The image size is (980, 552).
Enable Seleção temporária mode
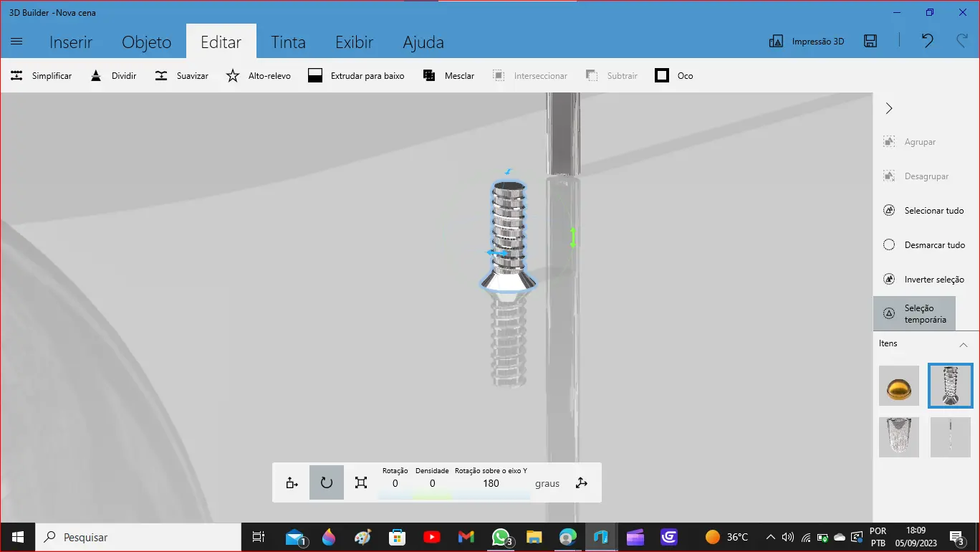(915, 313)
